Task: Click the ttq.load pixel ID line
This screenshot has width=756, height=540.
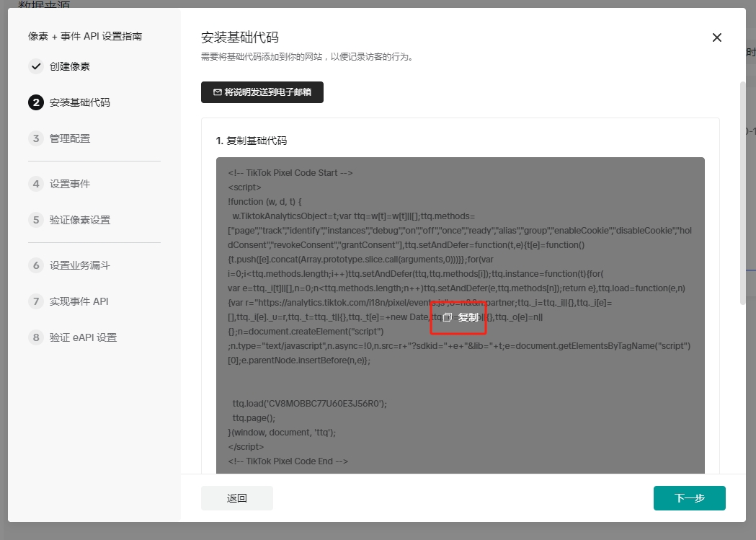Action: pos(310,404)
